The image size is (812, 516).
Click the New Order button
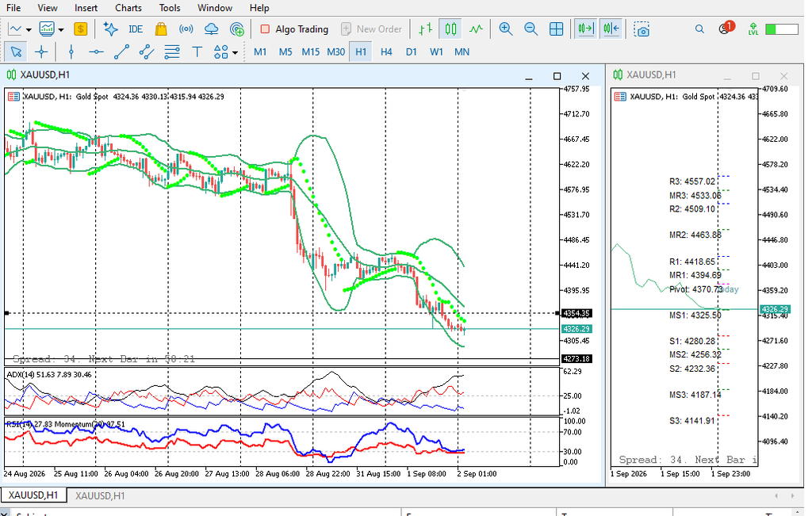[371, 29]
